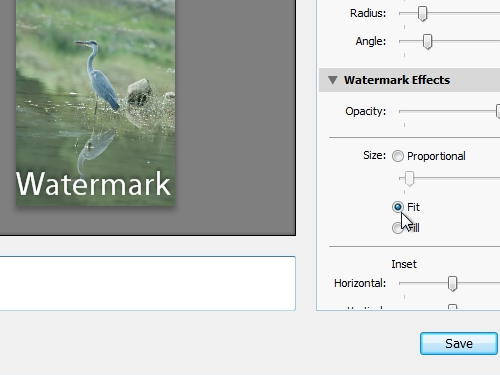Viewport: 500px width, 375px height.
Task: Click the Horizontal inset label
Action: (x=360, y=283)
